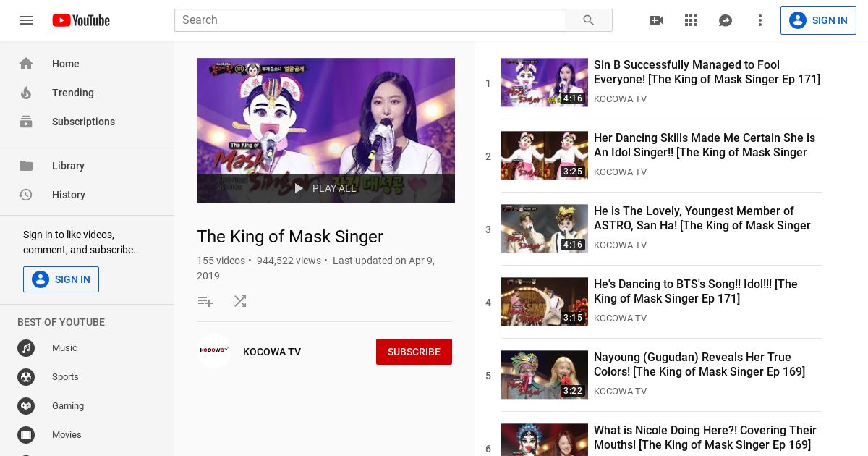Open 'Sin B Successfully Managed to Fool' title
The image size is (868, 456).
(707, 72)
